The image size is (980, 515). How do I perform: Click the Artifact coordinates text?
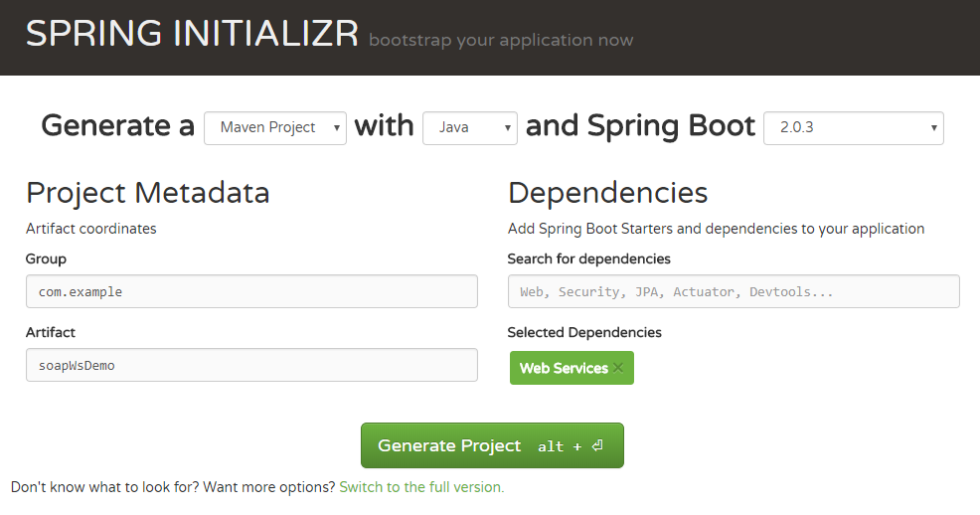pos(91,229)
